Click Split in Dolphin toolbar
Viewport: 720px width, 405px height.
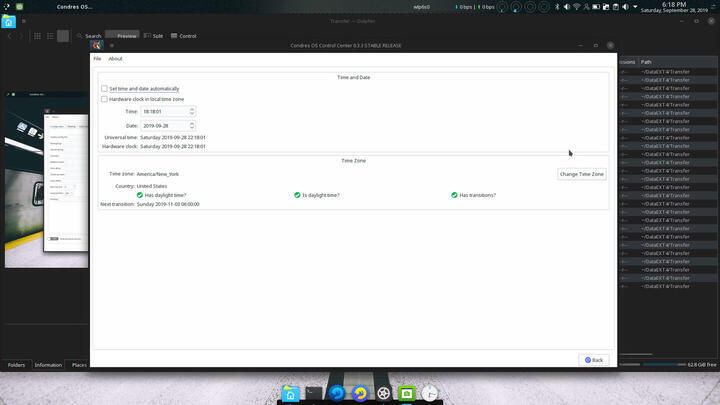pyautogui.click(x=153, y=36)
